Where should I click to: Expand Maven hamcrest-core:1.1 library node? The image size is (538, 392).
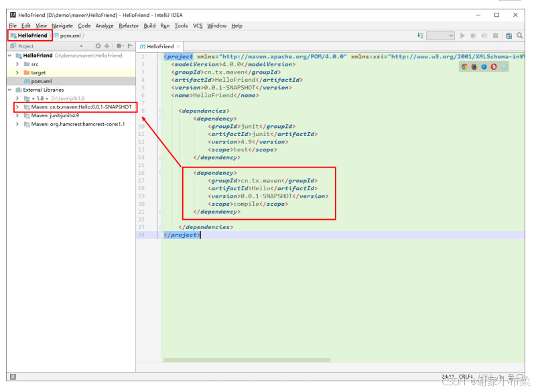[17, 124]
